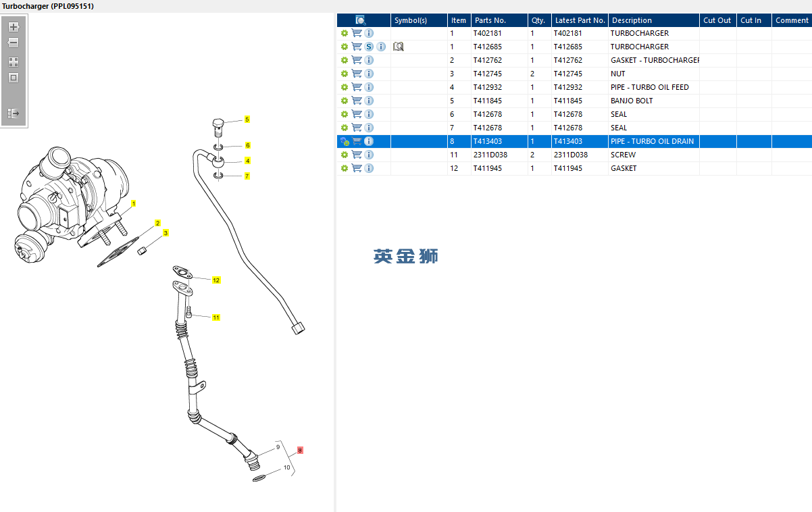
Task: Select callout 11 on the diagram
Action: [x=216, y=317]
